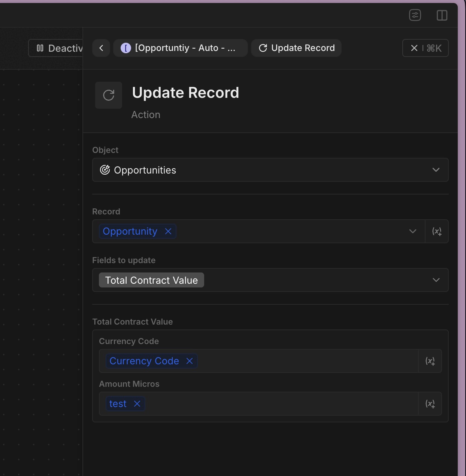Expand the Object field chevron arrow

coord(436,170)
